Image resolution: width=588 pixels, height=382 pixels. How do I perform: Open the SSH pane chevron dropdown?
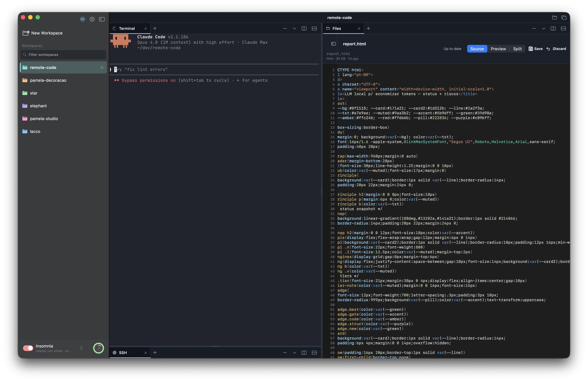click(x=294, y=353)
